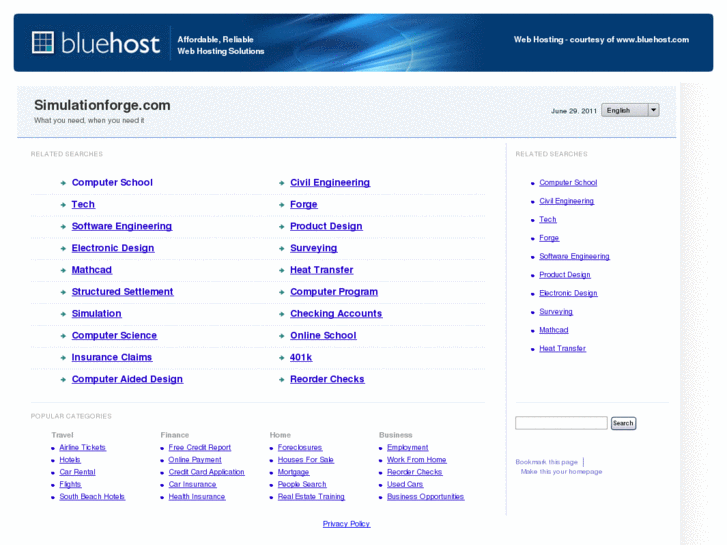727x545 pixels.
Task: Click sidebar Software Engineering link
Action: (574, 256)
